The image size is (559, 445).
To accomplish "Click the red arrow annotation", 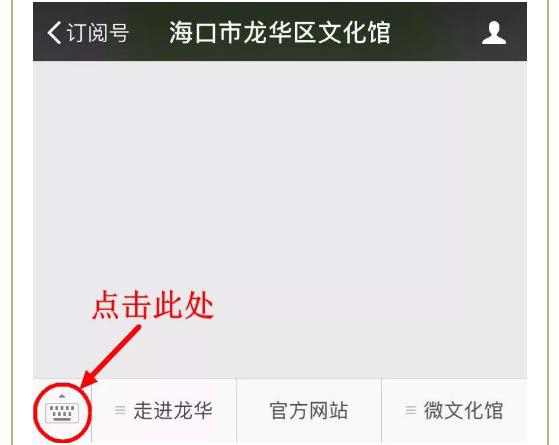I will 111,356.
